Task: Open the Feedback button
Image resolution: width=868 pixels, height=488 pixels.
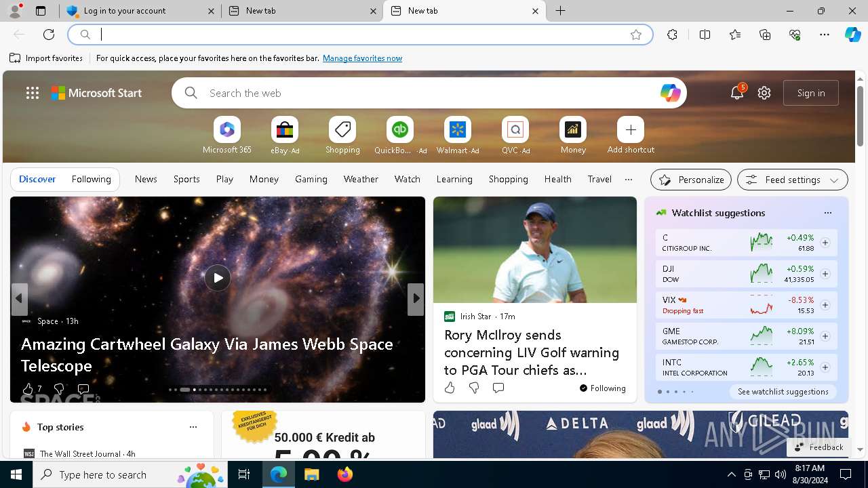Action: point(818,447)
